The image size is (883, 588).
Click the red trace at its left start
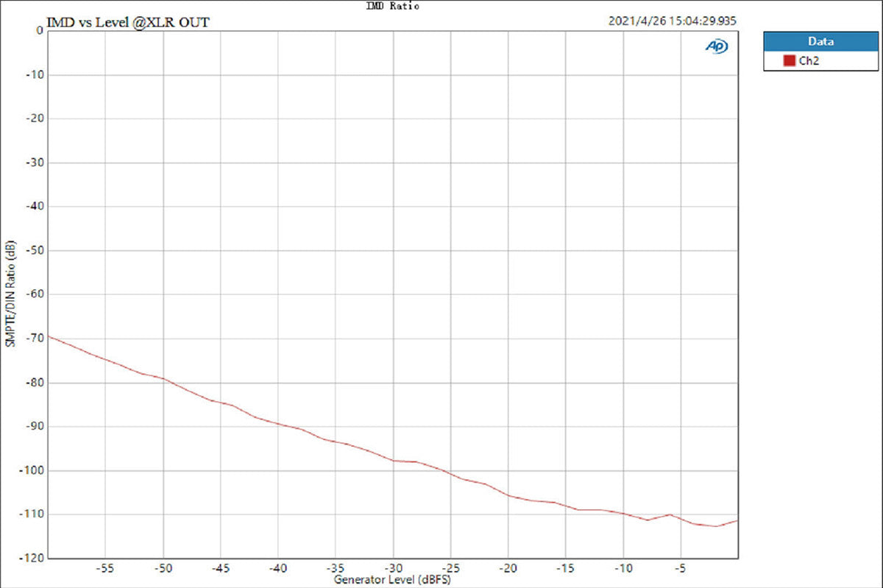(x=49, y=336)
